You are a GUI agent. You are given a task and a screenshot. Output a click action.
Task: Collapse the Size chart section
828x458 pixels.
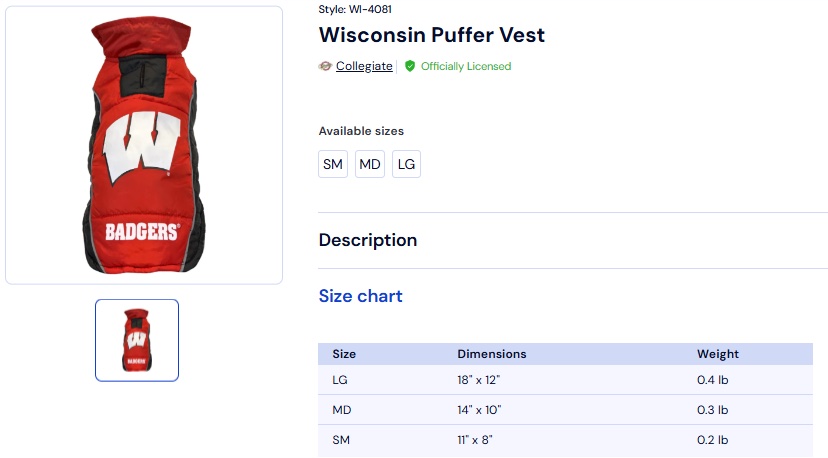pos(361,296)
